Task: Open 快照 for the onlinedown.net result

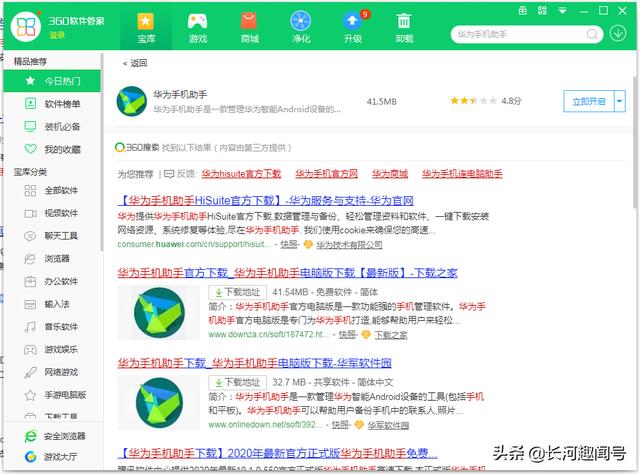Action: pos(340,425)
